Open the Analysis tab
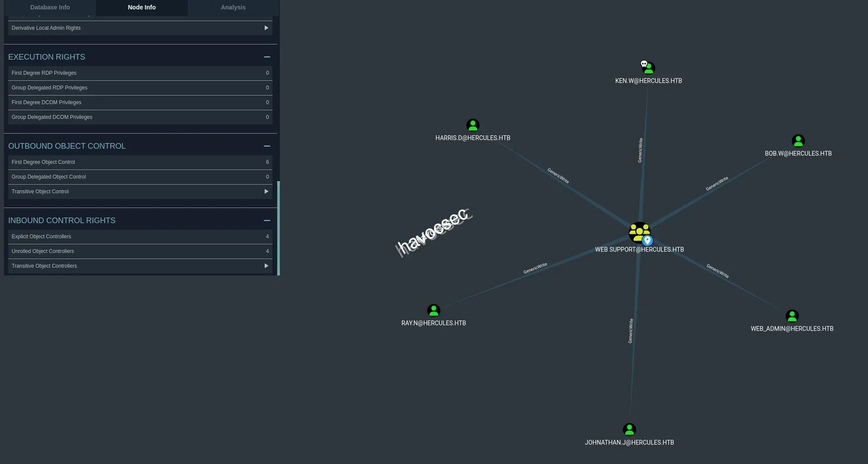This screenshot has width=868, height=464. click(233, 7)
